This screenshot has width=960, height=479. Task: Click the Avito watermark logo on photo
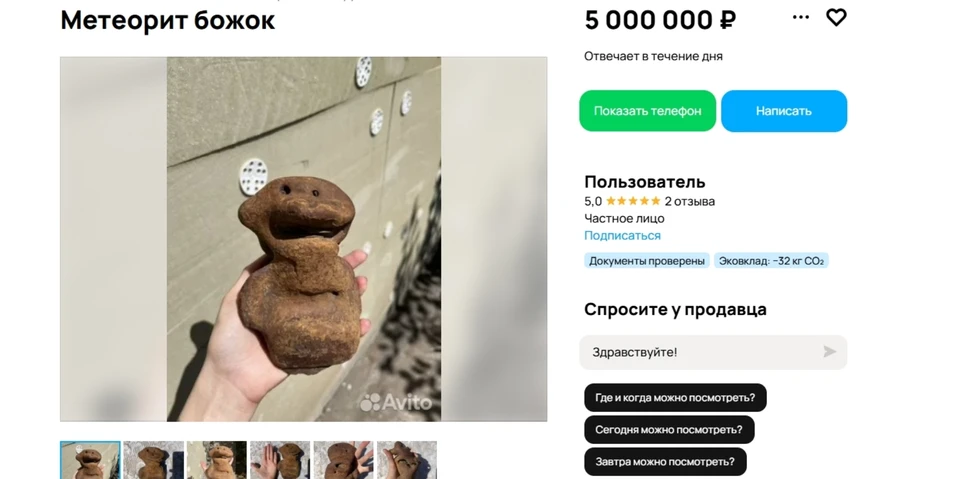[396, 402]
